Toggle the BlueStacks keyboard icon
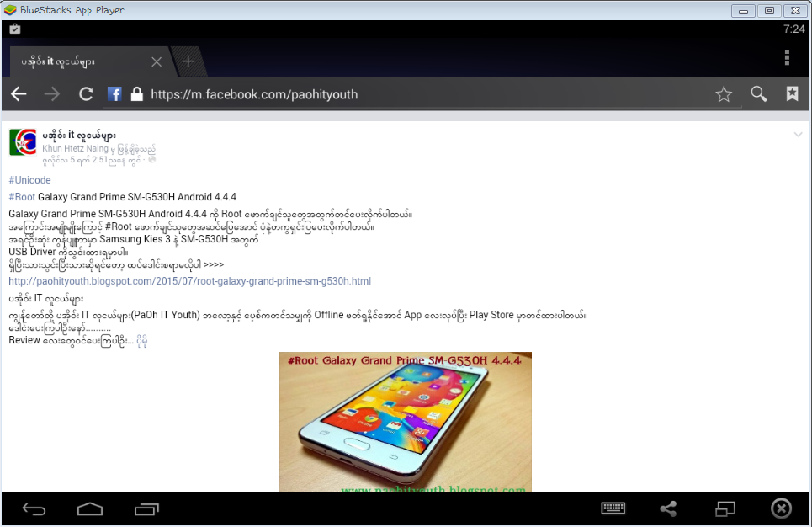812x527 pixels. [613, 508]
